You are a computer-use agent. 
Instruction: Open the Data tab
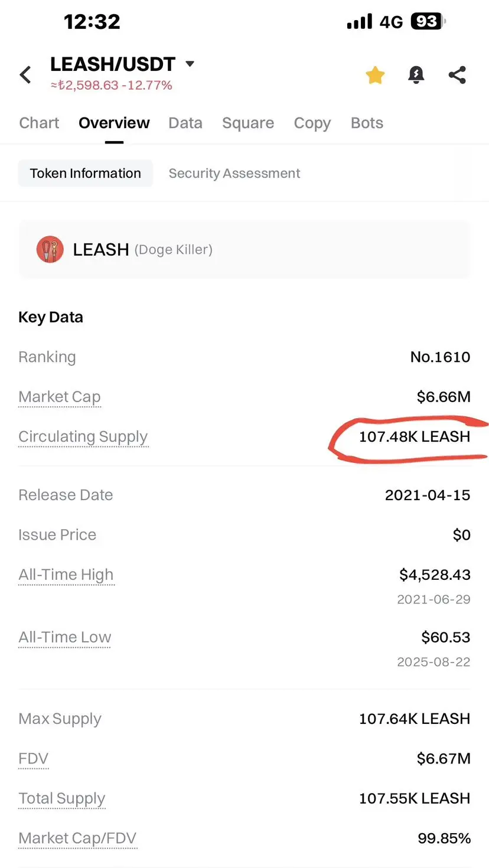pyautogui.click(x=185, y=123)
